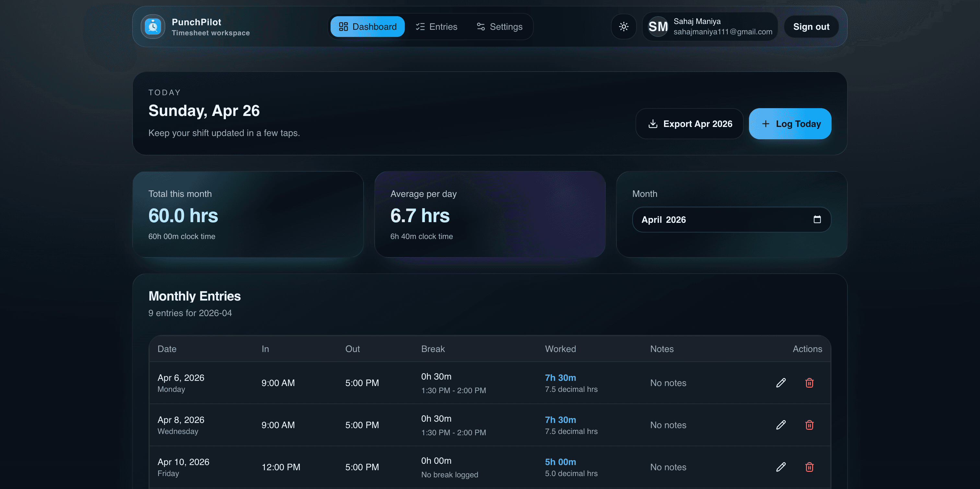Image resolution: width=980 pixels, height=489 pixels.
Task: Click the Worked column header
Action: [x=560, y=349]
